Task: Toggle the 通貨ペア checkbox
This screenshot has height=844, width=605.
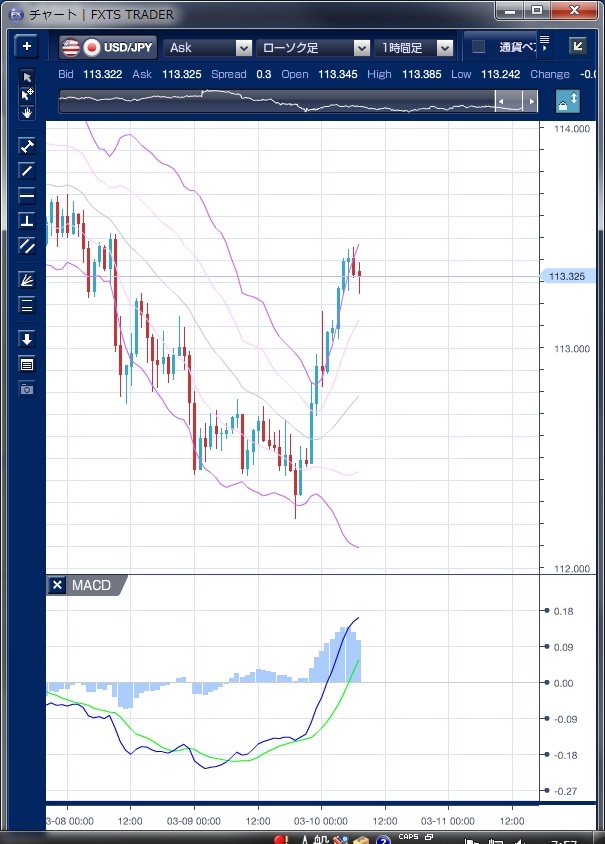Action: (478, 47)
